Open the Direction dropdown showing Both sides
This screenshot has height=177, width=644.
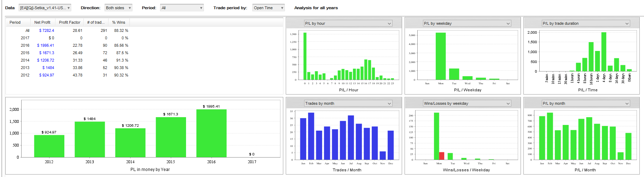tap(118, 8)
